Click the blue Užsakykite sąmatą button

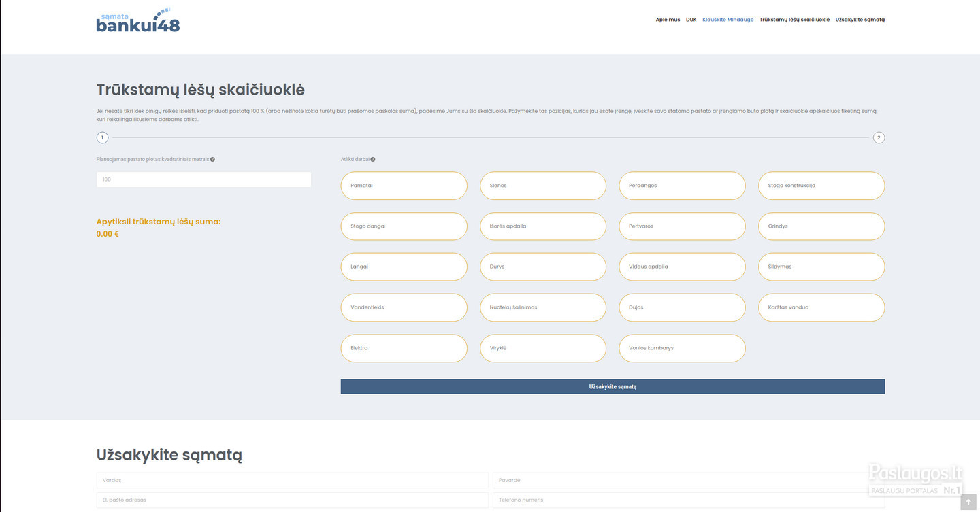coord(612,386)
